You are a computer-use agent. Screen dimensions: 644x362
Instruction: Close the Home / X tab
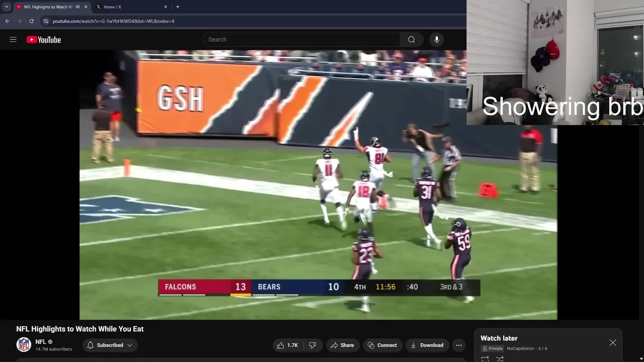(x=166, y=7)
